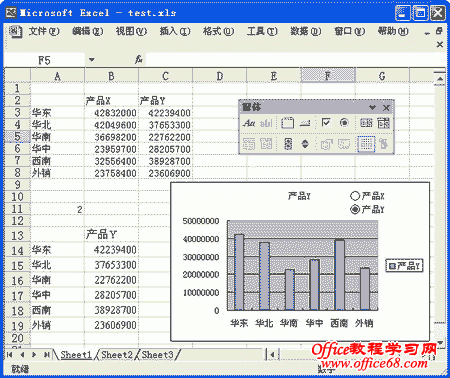Open the 工具 (Tools) menu
Screen dimensions: 450x378
(262, 31)
